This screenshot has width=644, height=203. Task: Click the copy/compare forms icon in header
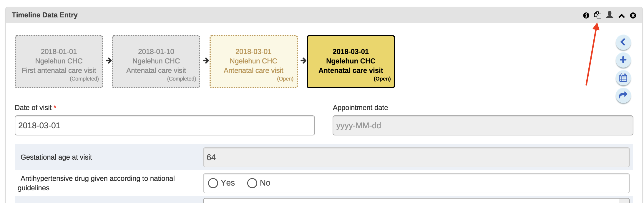coord(597,15)
